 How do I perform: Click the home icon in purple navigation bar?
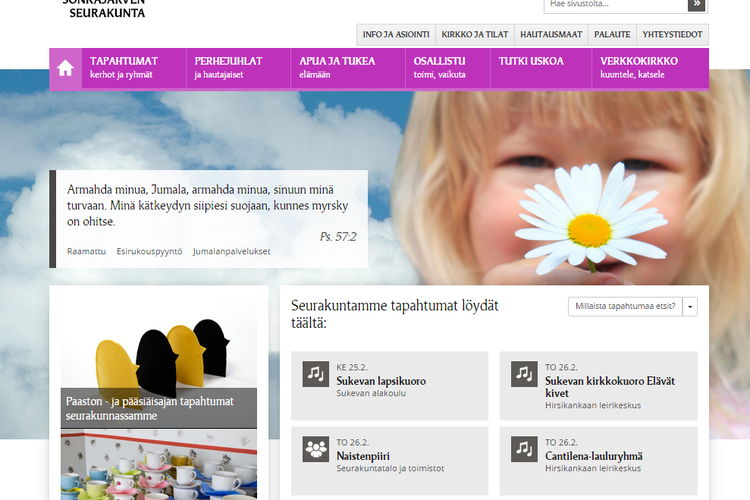(66, 68)
